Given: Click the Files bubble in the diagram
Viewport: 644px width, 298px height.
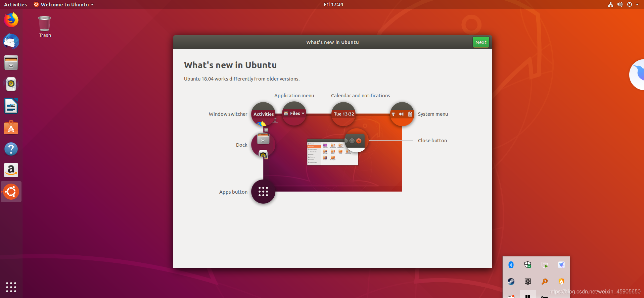Looking at the screenshot, I should (x=294, y=113).
